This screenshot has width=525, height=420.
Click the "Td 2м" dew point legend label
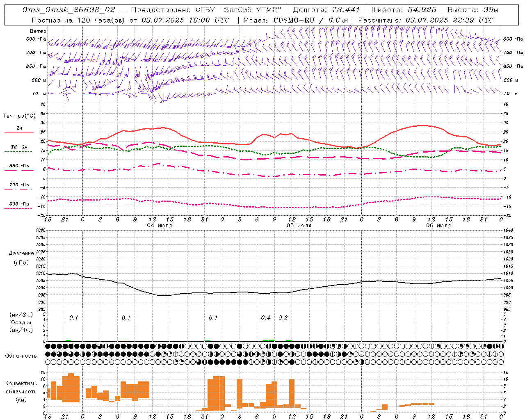click(x=19, y=147)
